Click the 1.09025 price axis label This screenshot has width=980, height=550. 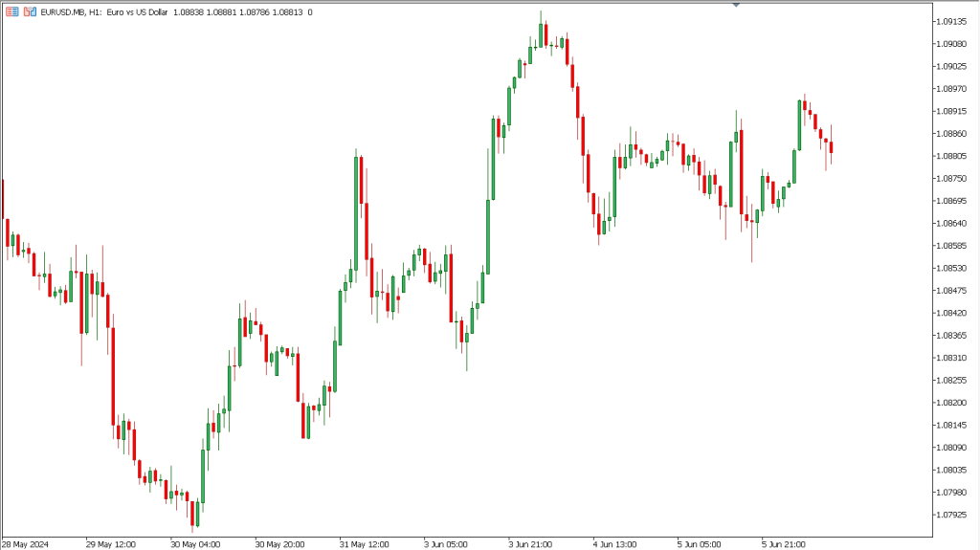(x=950, y=66)
